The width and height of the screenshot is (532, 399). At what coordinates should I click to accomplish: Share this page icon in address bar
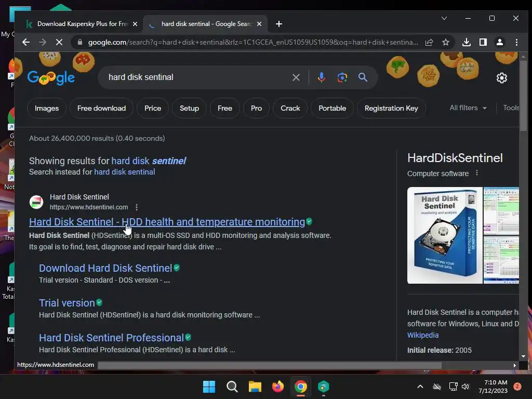pyautogui.click(x=429, y=42)
